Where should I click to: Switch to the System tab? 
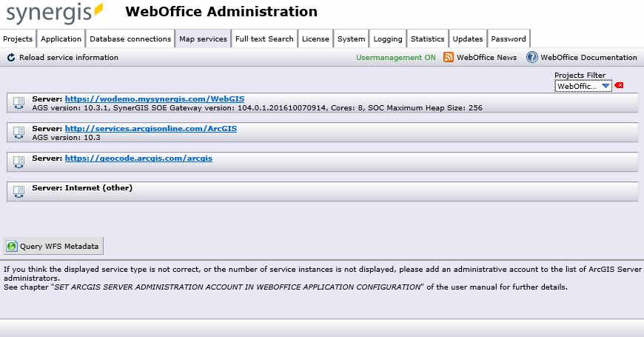pyautogui.click(x=351, y=39)
